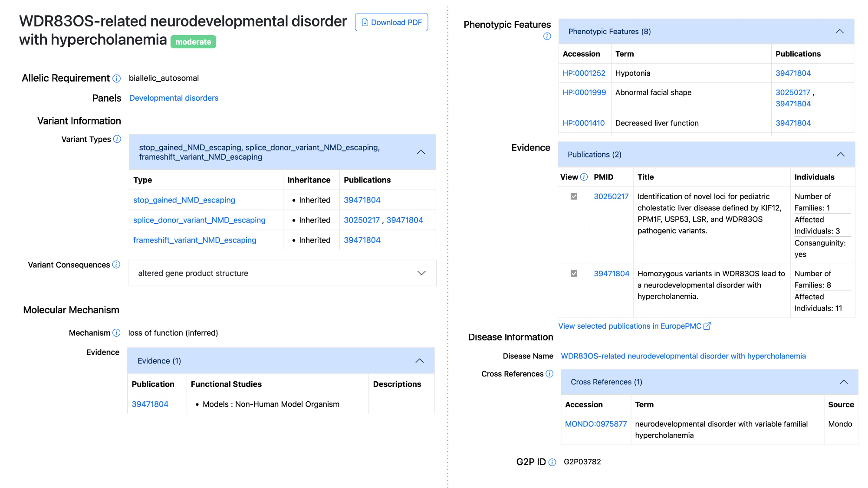
Task: Click info icon beside View column header
Action: (584, 177)
